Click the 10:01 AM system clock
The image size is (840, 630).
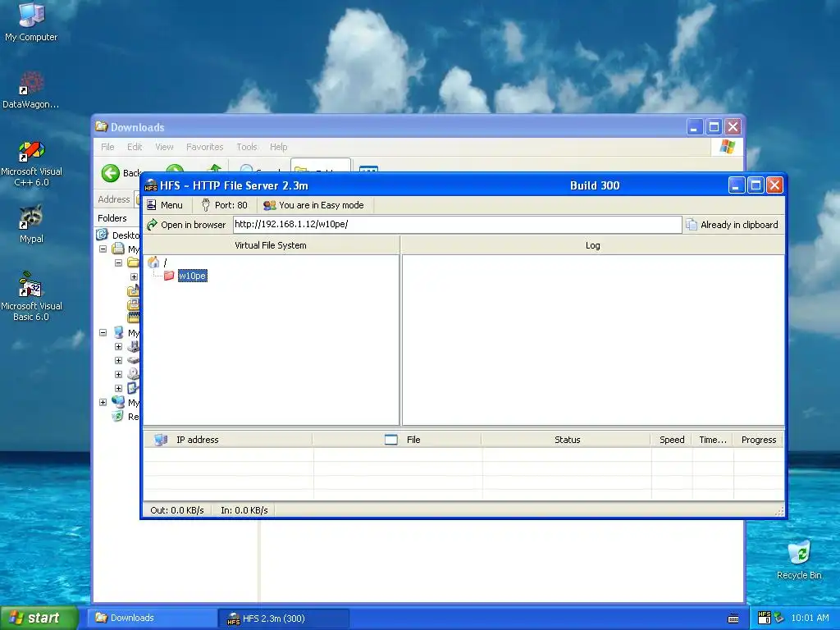tap(810, 618)
